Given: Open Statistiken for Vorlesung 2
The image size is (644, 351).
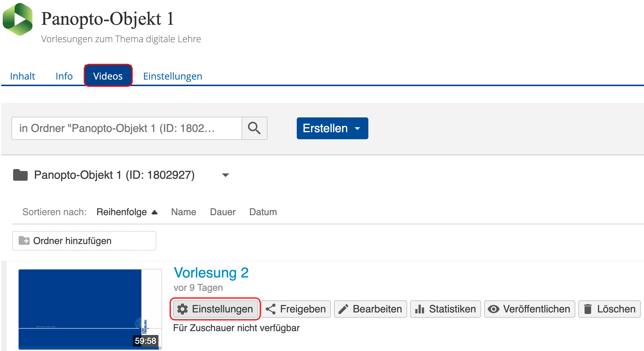Looking at the screenshot, I should 446,309.
